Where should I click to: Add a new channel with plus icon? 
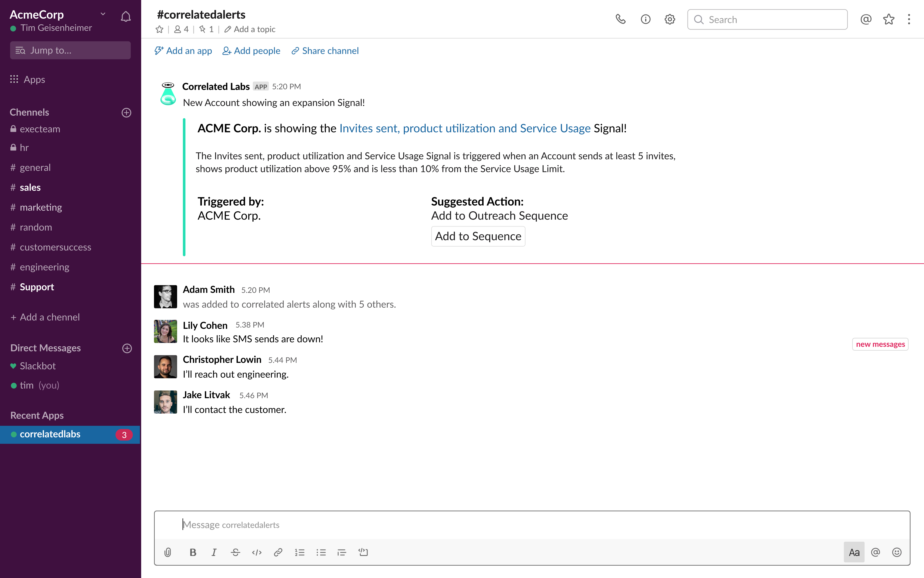tap(126, 112)
